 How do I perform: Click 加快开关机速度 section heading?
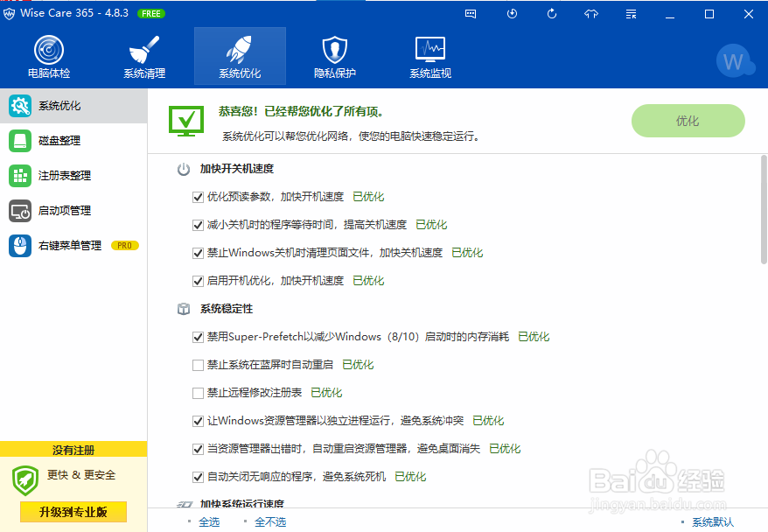click(236, 169)
